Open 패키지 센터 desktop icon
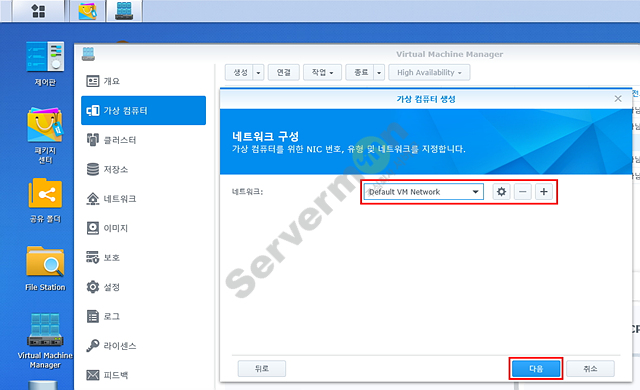 [x=45, y=135]
